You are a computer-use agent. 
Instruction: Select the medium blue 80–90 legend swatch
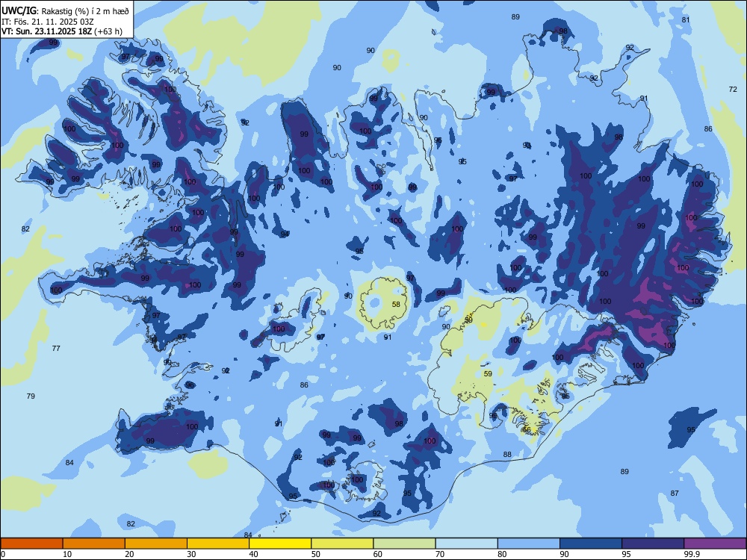click(x=529, y=544)
